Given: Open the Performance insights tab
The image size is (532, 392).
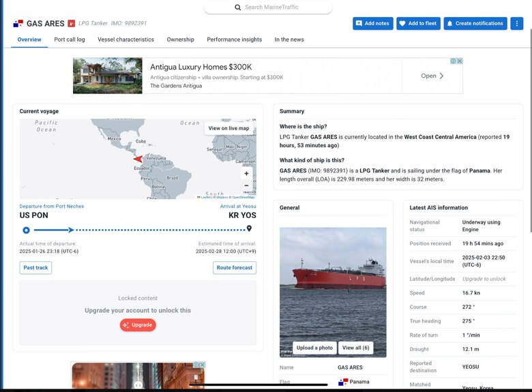Looking at the screenshot, I should click(235, 40).
